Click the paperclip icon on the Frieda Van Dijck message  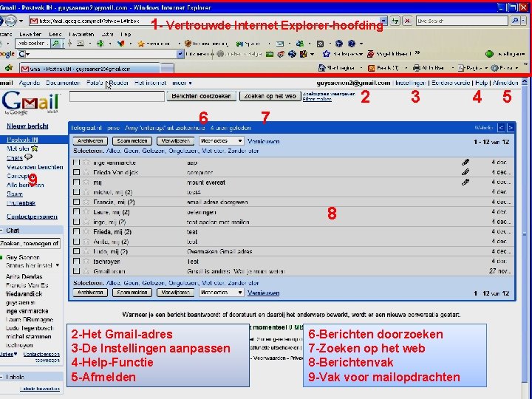[465, 172]
